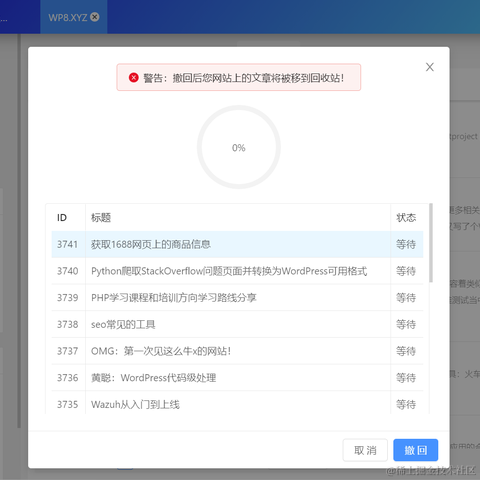This screenshot has width=480, height=480.
Task: Select the Python爬取StackOverflow article row
Action: tap(237, 271)
